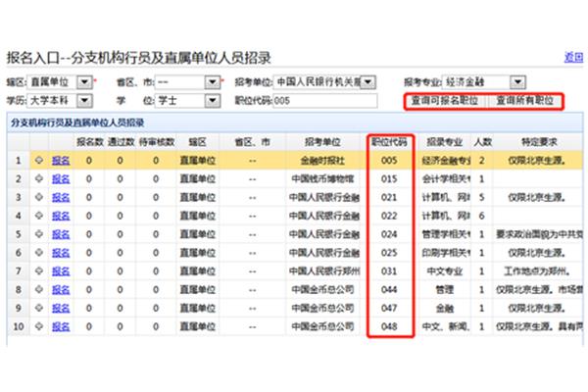Viewport: 588px width, 392px height.
Task: Select the 工作地点为郑州 requirement cell
Action: (537, 270)
